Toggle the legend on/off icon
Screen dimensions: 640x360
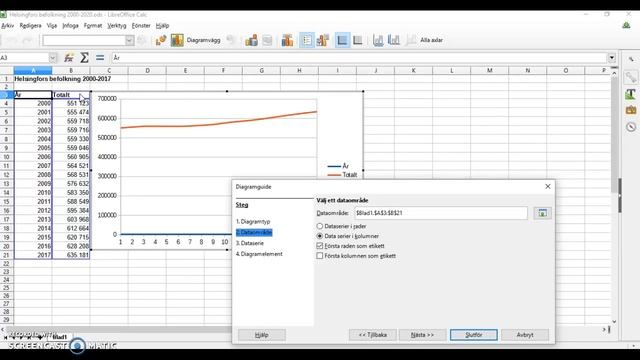click(x=307, y=40)
